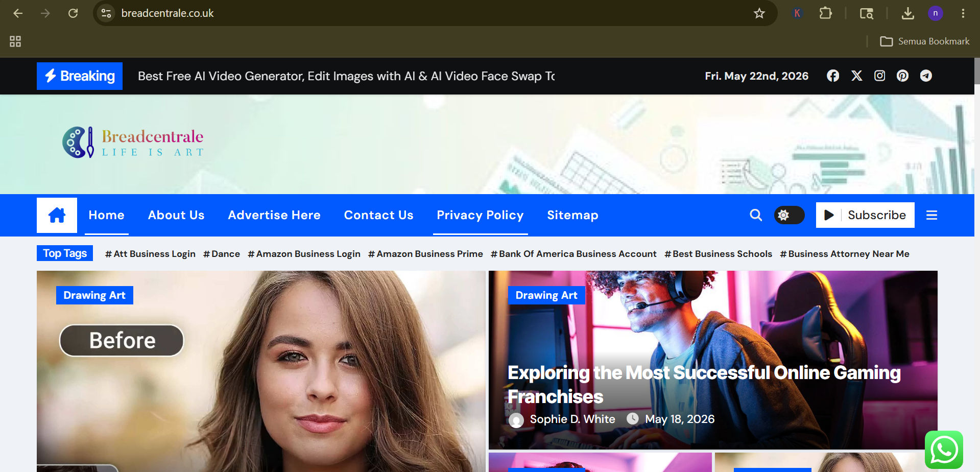980x472 pixels.
Task: Open browser downloads icon
Action: coord(907,13)
